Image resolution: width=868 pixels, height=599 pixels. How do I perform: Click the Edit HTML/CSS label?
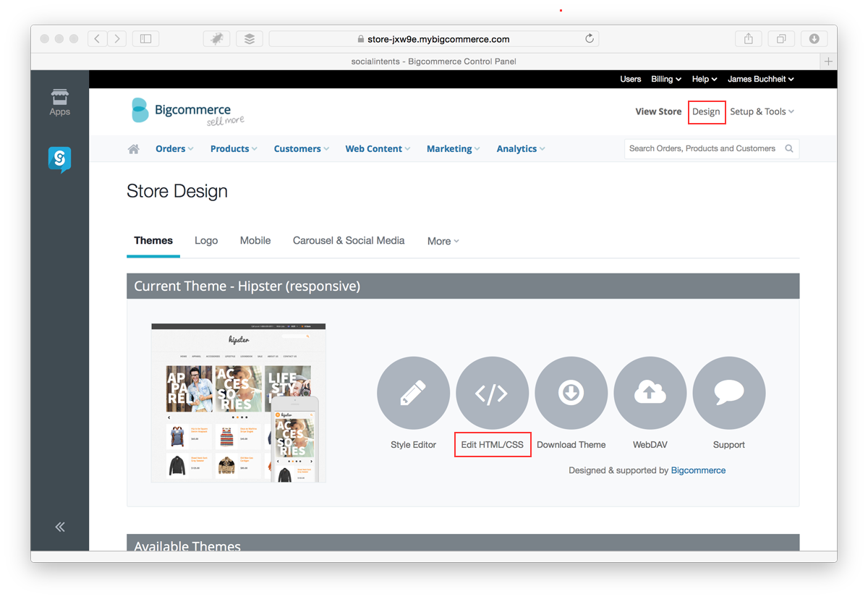tap(493, 445)
